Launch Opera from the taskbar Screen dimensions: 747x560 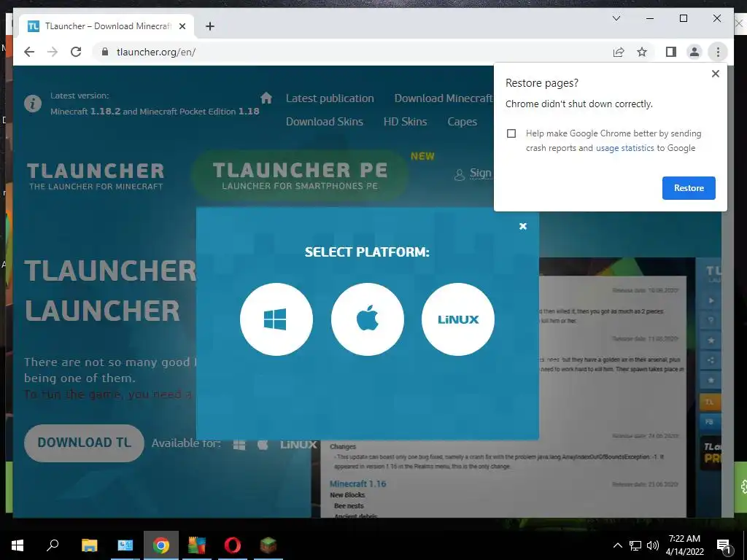click(x=233, y=545)
